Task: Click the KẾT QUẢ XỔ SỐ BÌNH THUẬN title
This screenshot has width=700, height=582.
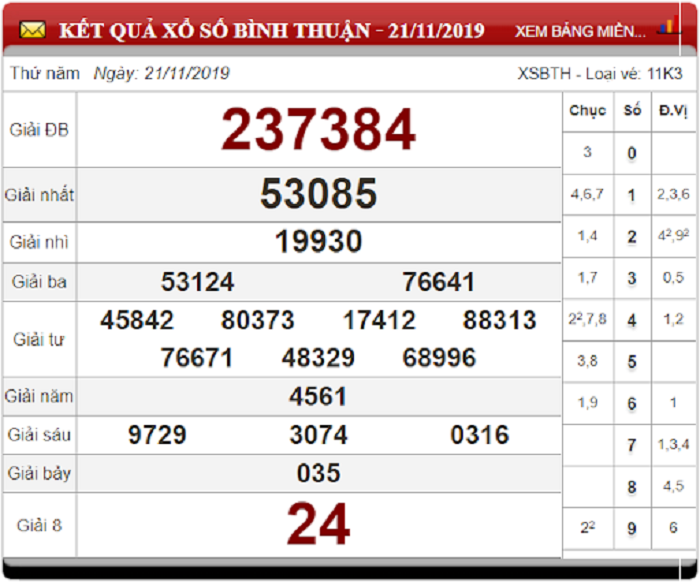Action: click(x=271, y=30)
